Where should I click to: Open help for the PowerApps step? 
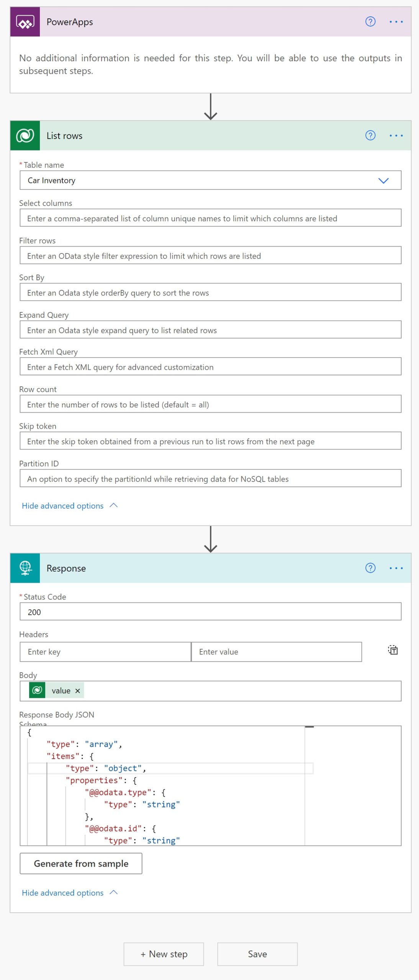[x=370, y=22]
